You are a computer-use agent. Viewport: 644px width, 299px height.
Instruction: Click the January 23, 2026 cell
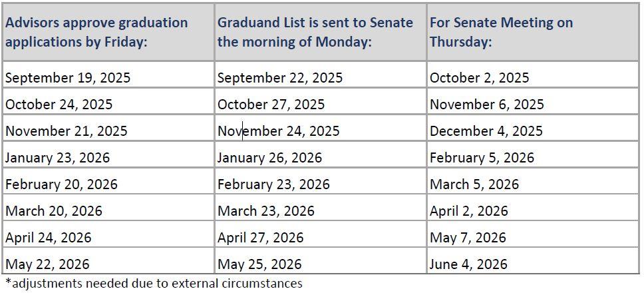(x=58, y=158)
